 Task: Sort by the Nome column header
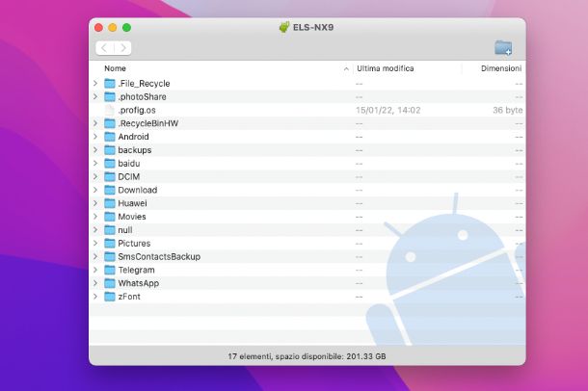tap(115, 68)
